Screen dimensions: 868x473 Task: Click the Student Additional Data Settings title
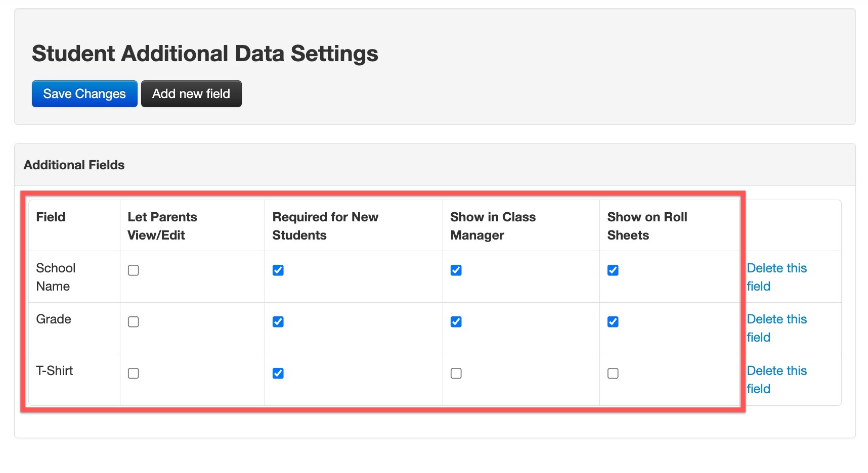tap(205, 54)
